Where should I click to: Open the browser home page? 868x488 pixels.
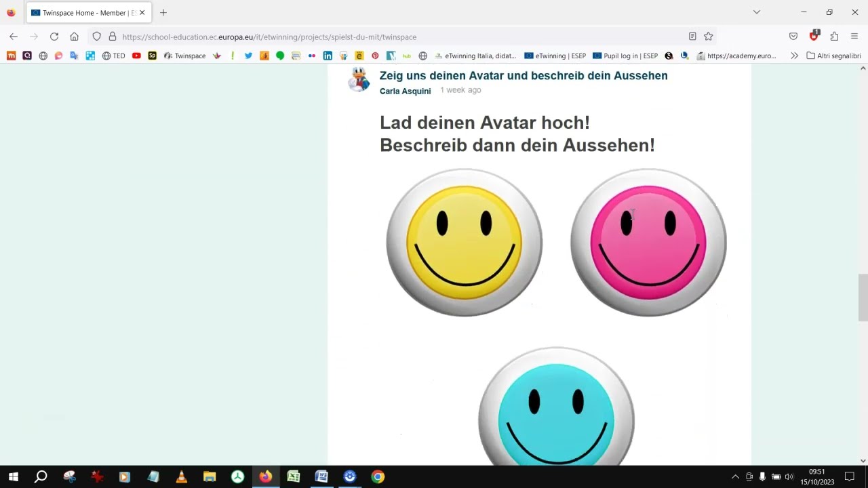pyautogui.click(x=75, y=37)
